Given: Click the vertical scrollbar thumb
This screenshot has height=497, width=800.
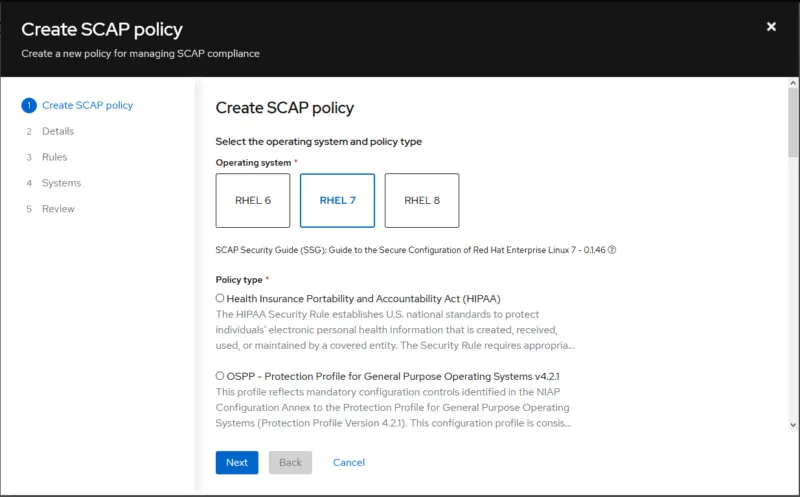Looking at the screenshot, I should (793, 122).
